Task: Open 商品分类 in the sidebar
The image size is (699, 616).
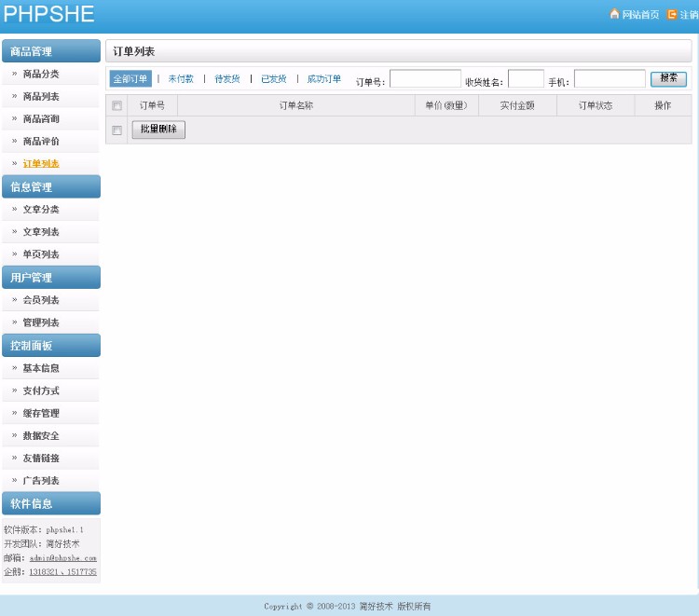Action: tap(41, 74)
